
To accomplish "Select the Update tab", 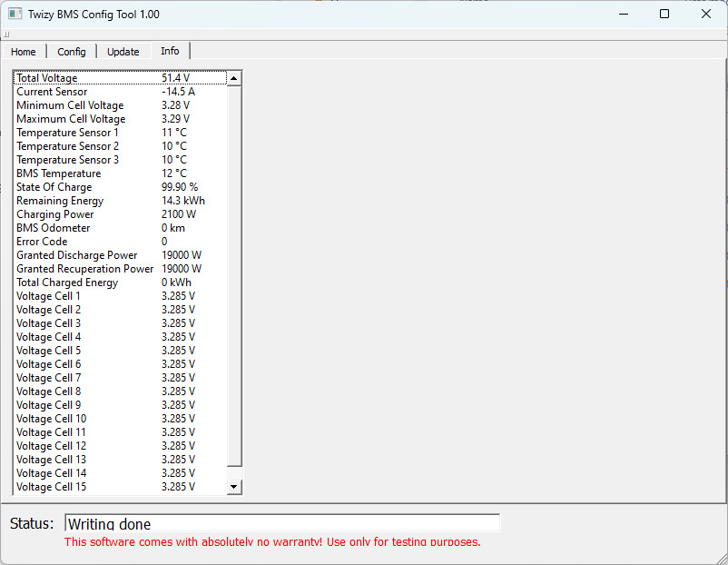I will 123,52.
